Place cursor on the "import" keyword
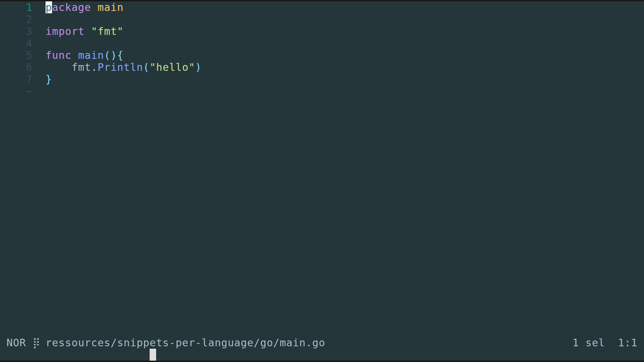The width and height of the screenshot is (644, 362). point(65,32)
